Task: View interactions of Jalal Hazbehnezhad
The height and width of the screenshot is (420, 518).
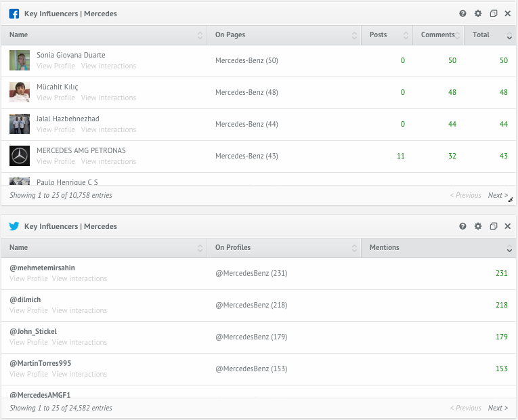Action: [108, 129]
